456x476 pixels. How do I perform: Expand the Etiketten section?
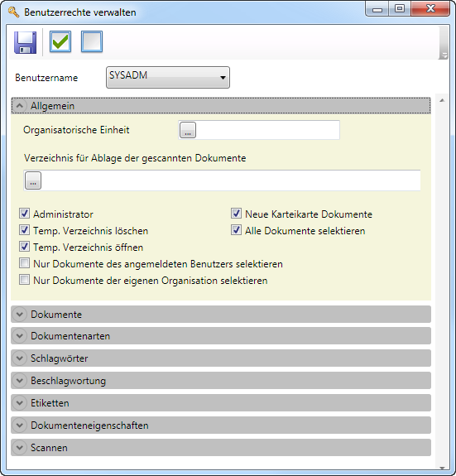point(221,403)
